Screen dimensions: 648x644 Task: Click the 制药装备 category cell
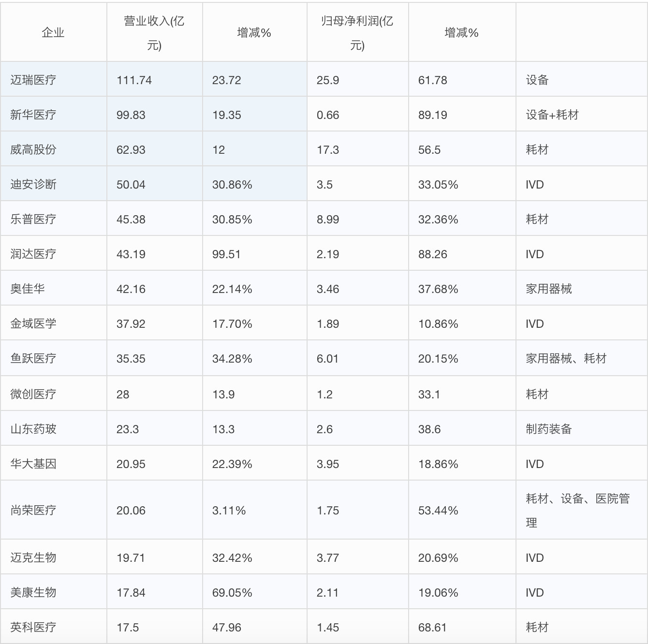tap(582, 428)
